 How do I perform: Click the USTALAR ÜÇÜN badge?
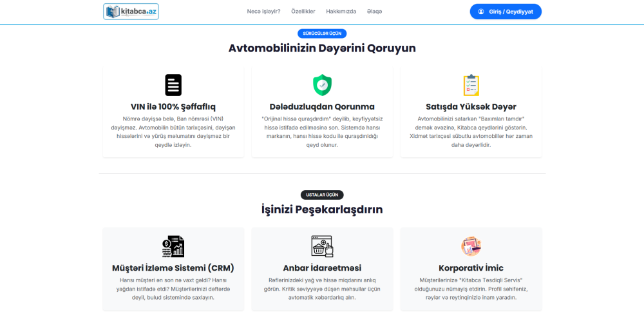[322, 195]
